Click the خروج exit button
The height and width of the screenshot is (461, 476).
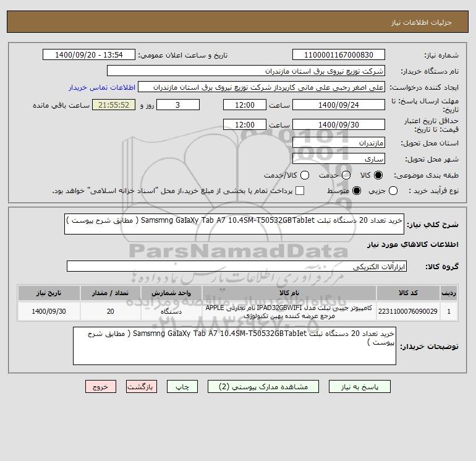(x=101, y=387)
